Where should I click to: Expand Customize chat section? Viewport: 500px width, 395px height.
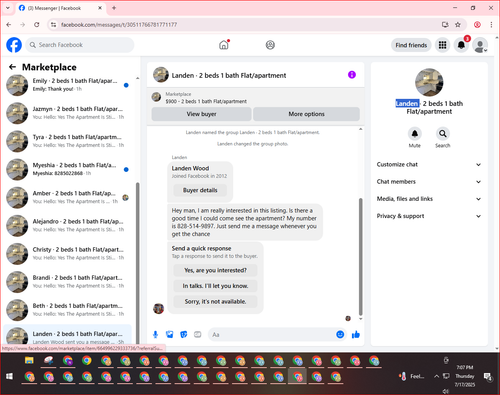pyautogui.click(x=429, y=164)
